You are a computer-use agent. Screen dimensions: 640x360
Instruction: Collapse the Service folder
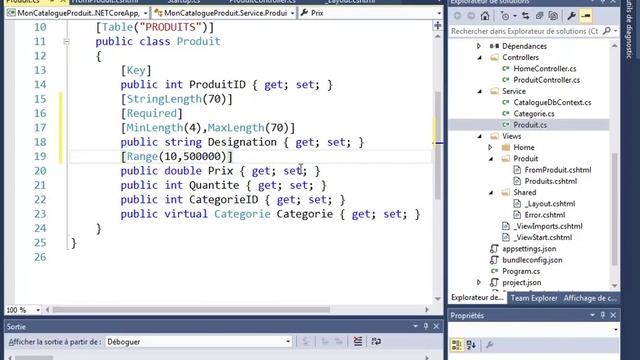click(480, 91)
